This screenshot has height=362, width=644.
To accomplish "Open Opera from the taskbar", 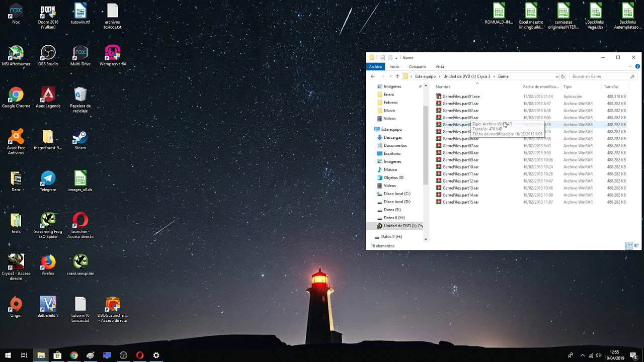I will click(x=139, y=355).
